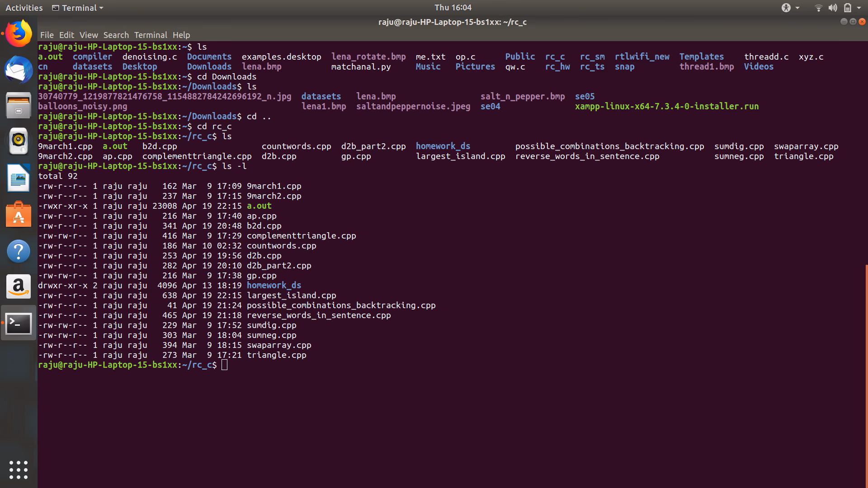Open the Show Applications grid
This screenshot has width=868, height=488.
pos(18,469)
